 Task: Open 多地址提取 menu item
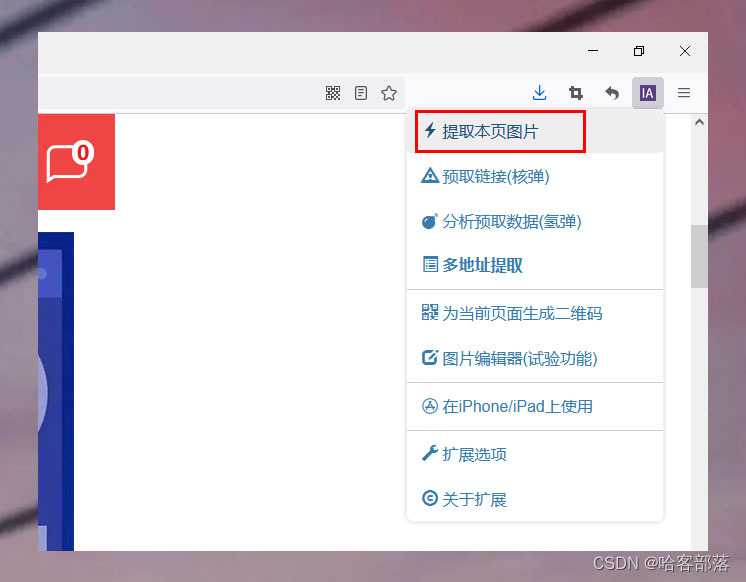coord(535,265)
